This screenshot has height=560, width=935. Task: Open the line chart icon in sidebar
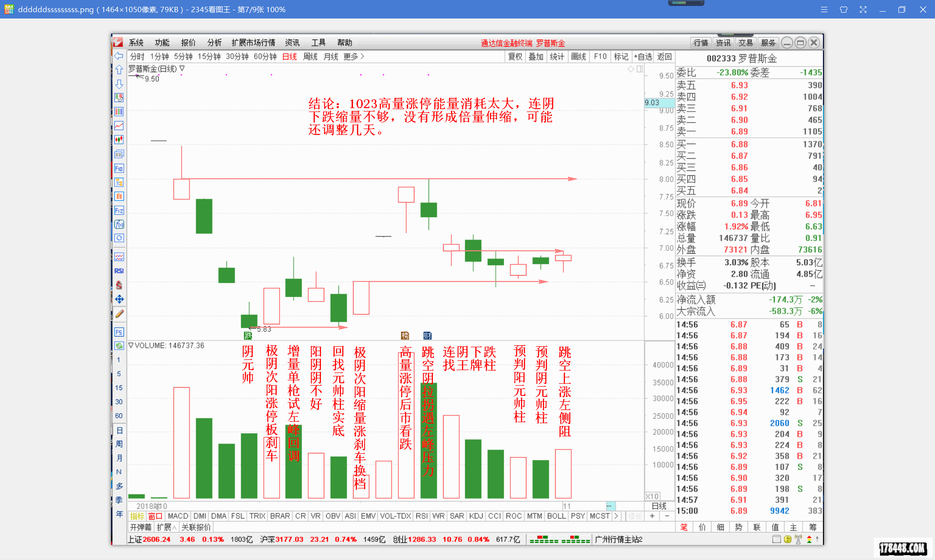click(119, 126)
